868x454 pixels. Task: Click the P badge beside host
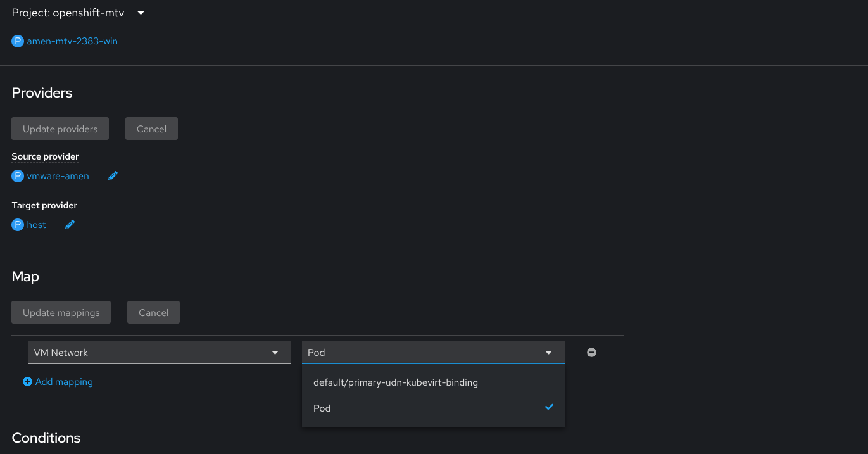click(18, 225)
